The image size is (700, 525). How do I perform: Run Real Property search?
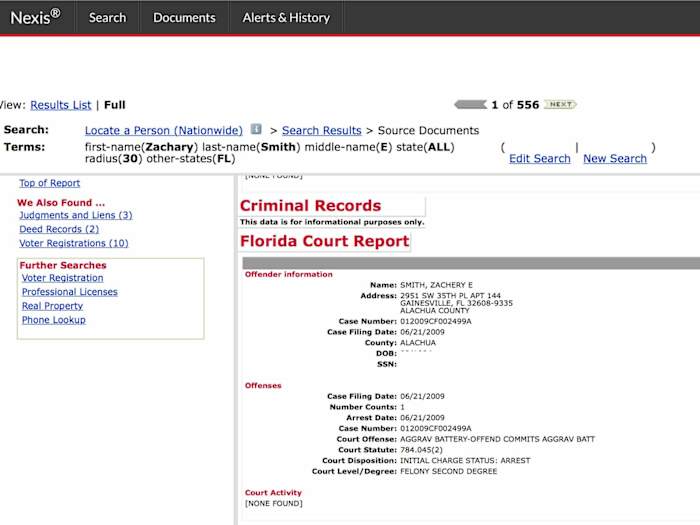coord(52,306)
